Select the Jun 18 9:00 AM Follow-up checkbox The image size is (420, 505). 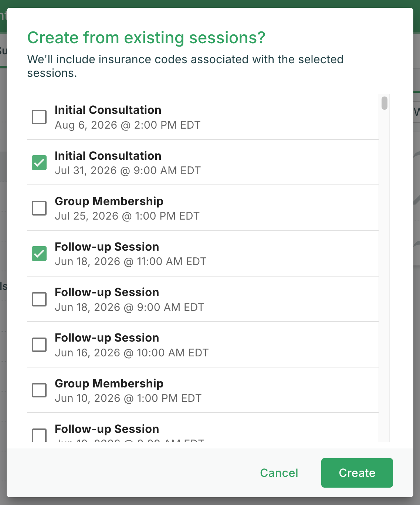click(39, 299)
